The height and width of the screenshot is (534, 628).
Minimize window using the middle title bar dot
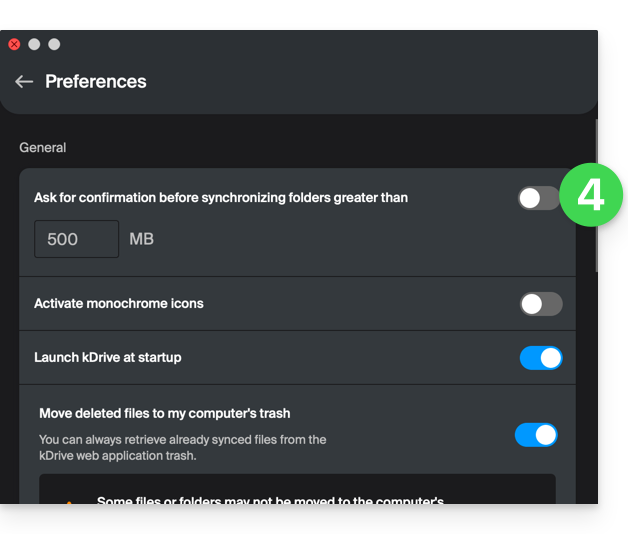pos(34,44)
